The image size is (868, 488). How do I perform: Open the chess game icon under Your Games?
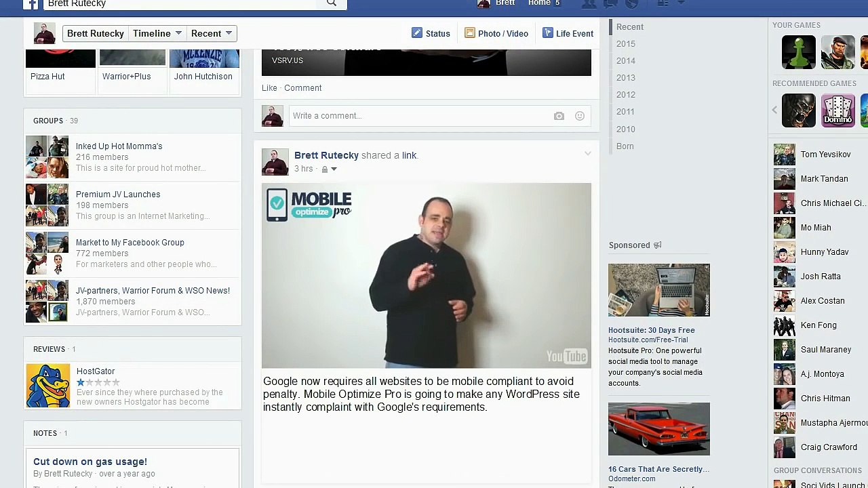[799, 52]
